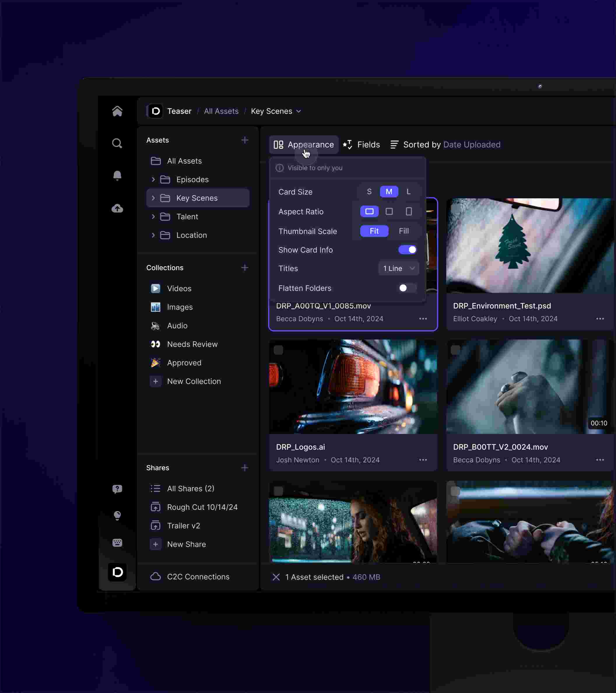Open notifications bell icon
This screenshot has width=616, height=693.
pos(117,176)
